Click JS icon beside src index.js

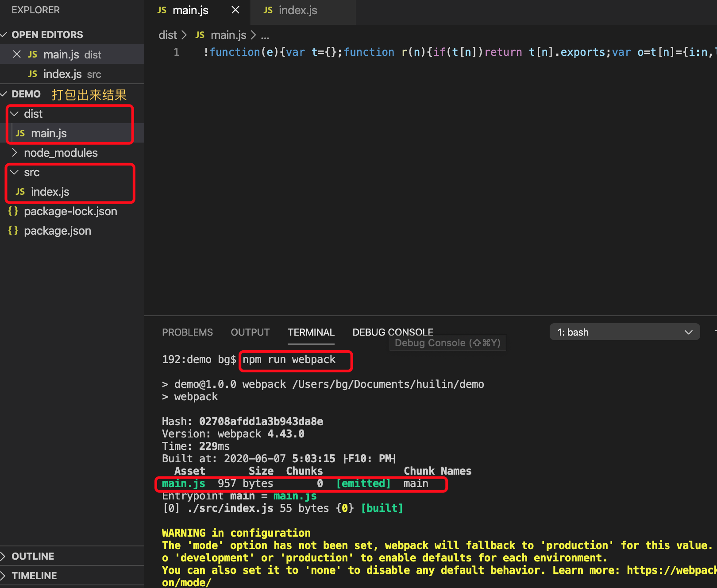tap(20, 192)
